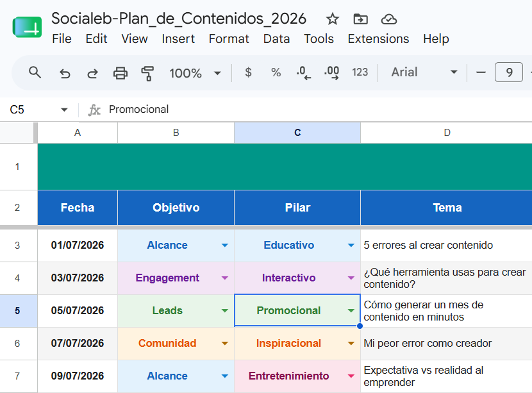Format as currency with dollar icon
Screen dimensions: 532x393
click(x=248, y=72)
